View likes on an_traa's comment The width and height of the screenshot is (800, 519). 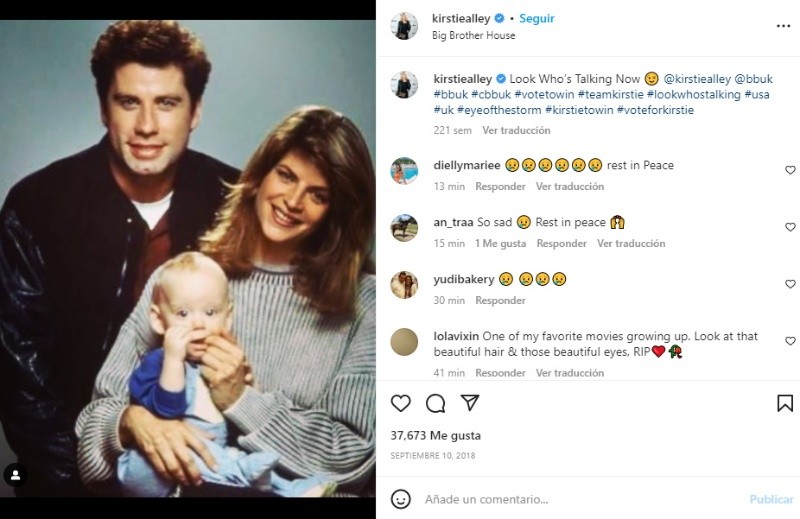click(500, 244)
